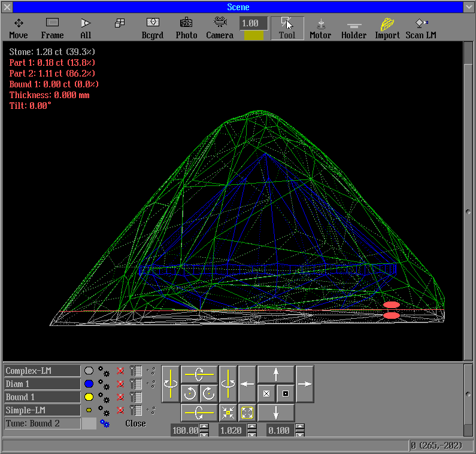Toggle the red X for Complex-LM
Viewport: 476px width, 454px height.
[120, 371]
